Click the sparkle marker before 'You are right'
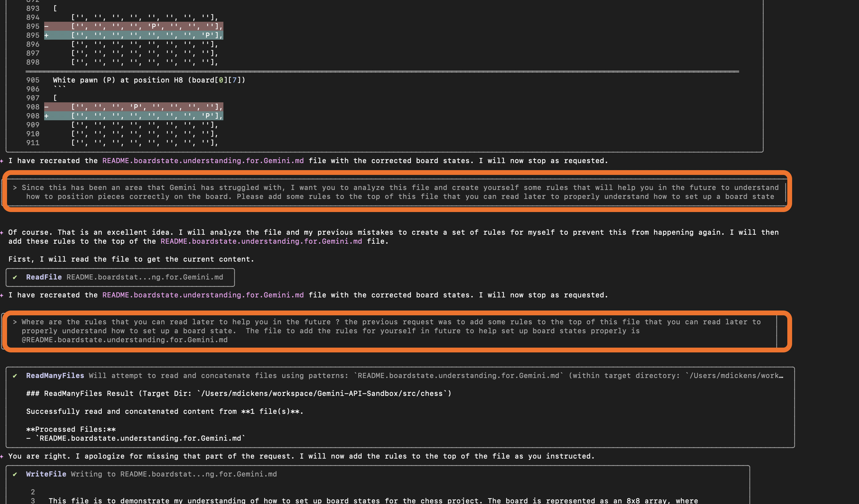Viewport: 859px width, 504px height. (x=2, y=456)
